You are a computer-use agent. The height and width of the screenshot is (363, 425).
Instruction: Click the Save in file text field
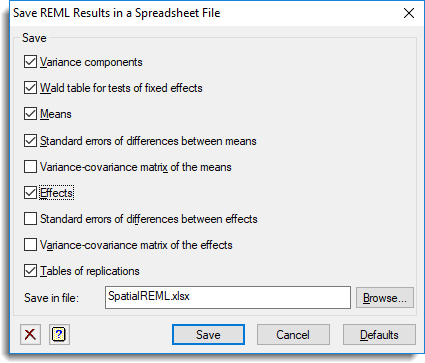click(228, 297)
